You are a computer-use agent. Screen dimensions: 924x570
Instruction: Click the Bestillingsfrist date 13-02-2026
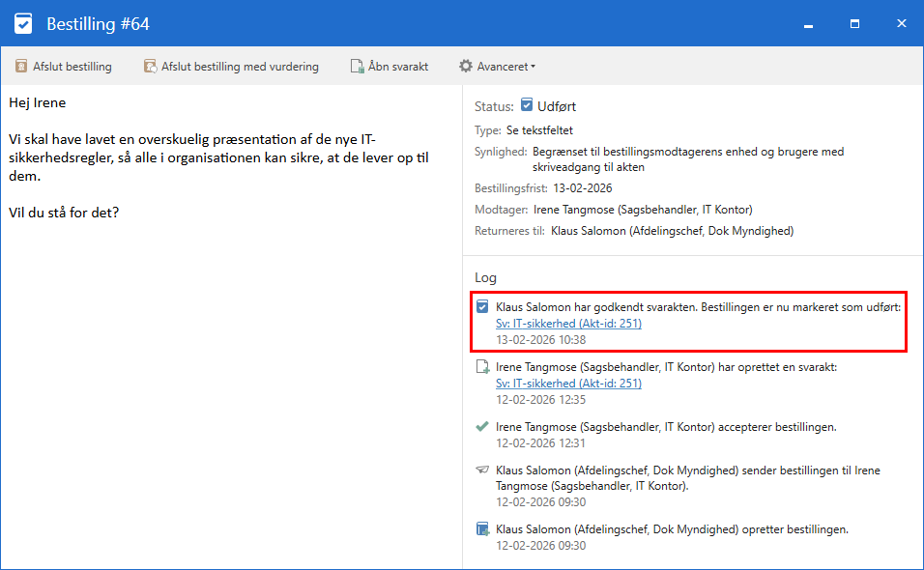[582, 187]
